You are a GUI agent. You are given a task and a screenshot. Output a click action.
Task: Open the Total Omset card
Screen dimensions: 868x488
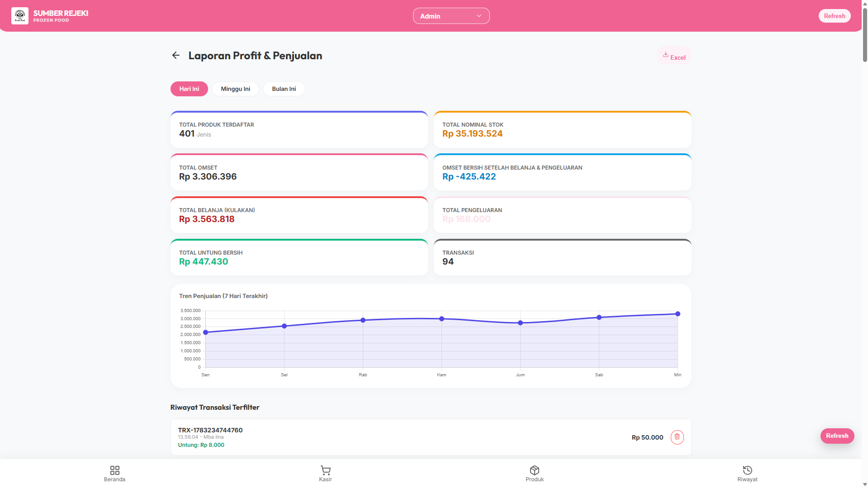tap(299, 172)
